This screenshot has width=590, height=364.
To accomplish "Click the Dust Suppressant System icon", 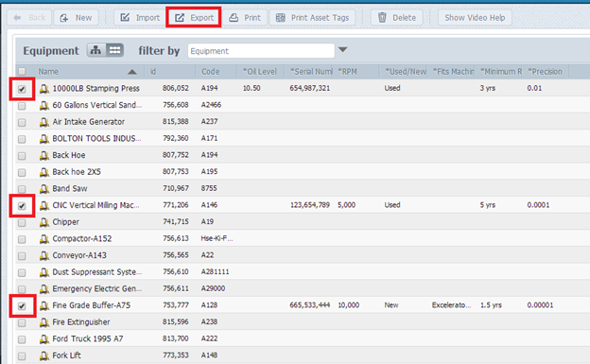I will click(x=44, y=272).
